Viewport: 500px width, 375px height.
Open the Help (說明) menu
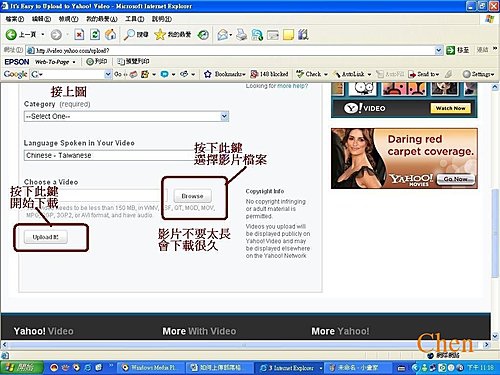[162, 19]
